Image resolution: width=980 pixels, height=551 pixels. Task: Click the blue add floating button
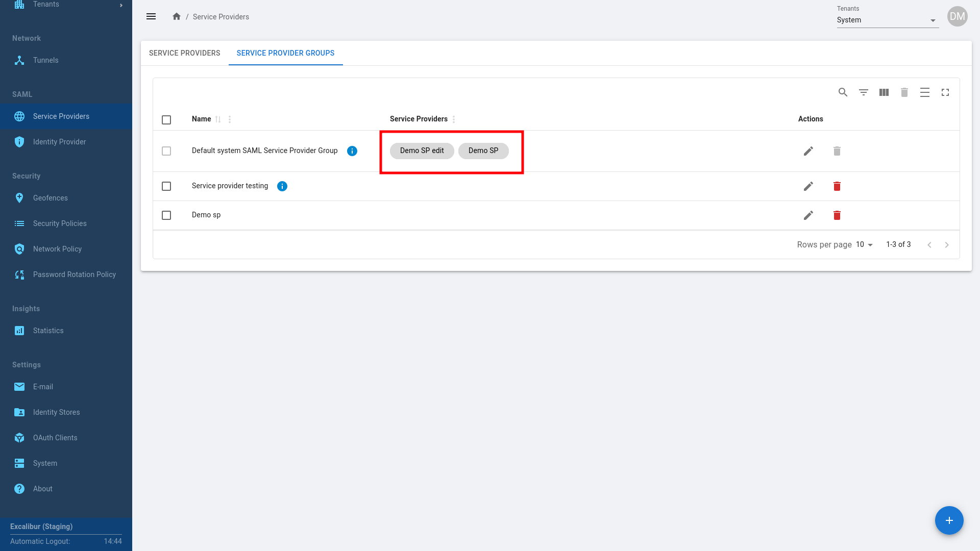(949, 520)
